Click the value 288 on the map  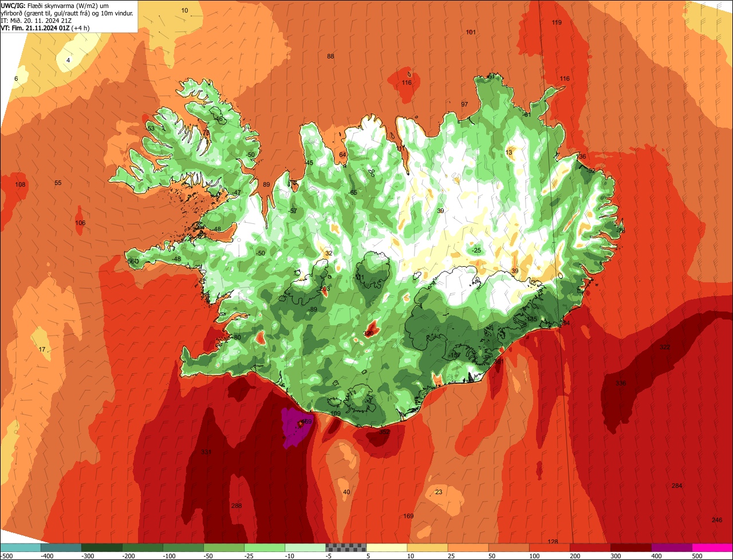[237, 506]
